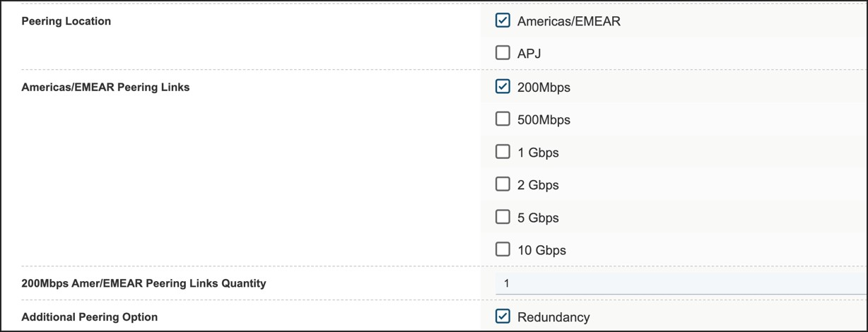
Task: Click the 5 Gbps option label text
Action: [x=538, y=218]
